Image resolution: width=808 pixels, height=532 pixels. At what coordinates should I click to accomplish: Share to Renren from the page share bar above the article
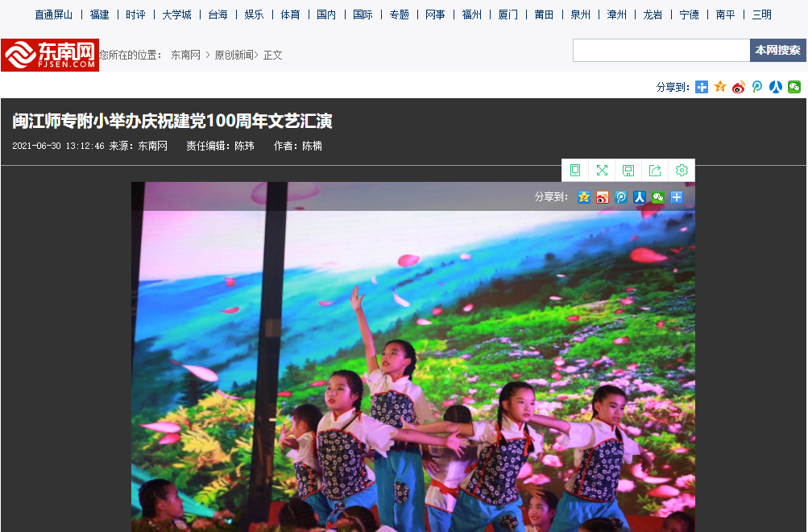[776, 87]
